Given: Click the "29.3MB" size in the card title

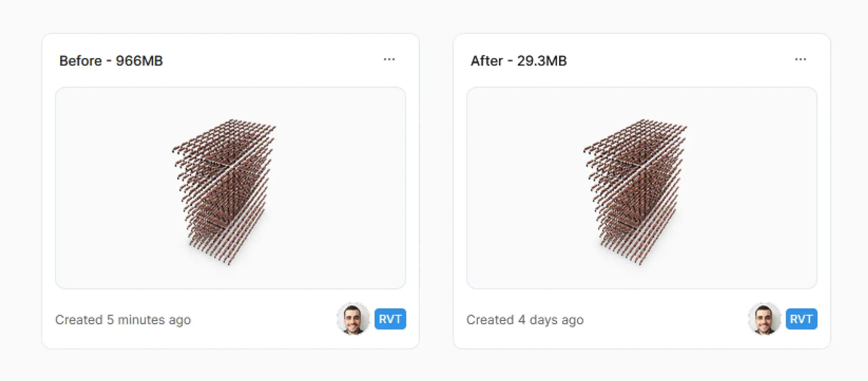Looking at the screenshot, I should (x=542, y=61).
